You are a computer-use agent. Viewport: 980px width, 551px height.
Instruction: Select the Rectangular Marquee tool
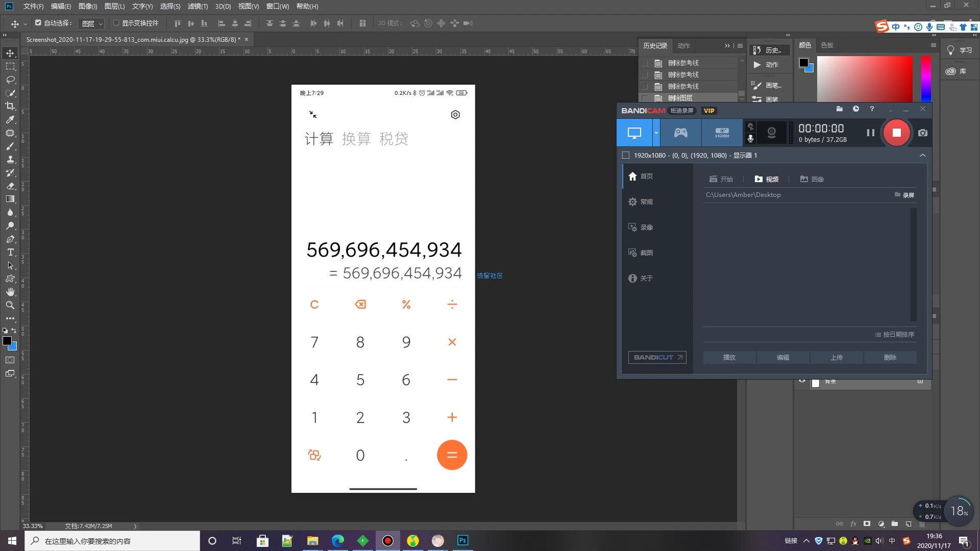click(x=10, y=66)
